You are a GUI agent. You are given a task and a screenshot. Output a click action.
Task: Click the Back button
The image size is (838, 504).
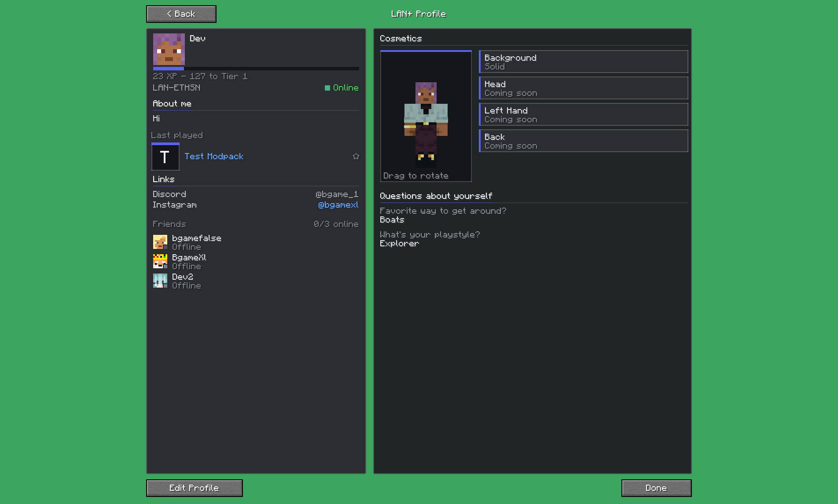pos(181,14)
